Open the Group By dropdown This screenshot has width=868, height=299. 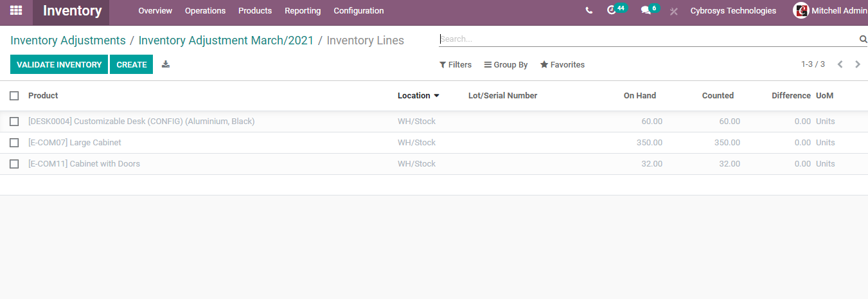pyautogui.click(x=506, y=65)
